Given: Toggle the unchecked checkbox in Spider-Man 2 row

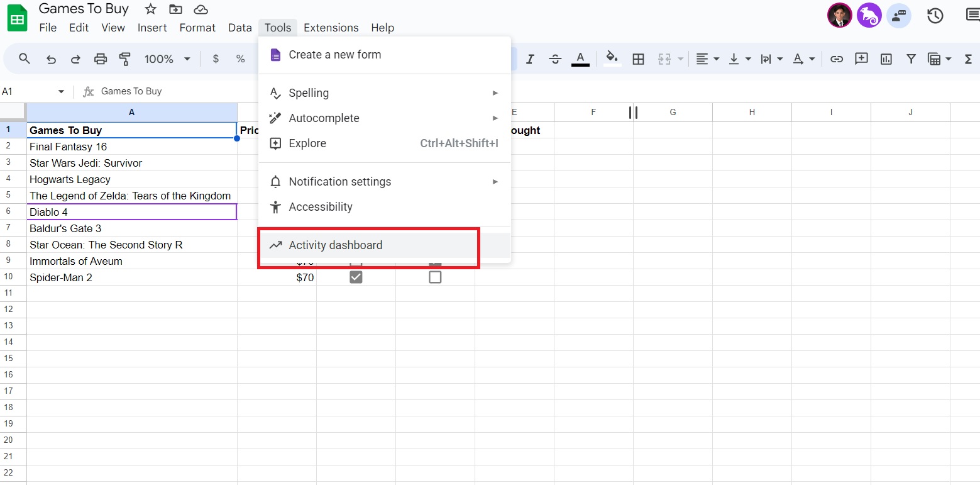Looking at the screenshot, I should 435,277.
